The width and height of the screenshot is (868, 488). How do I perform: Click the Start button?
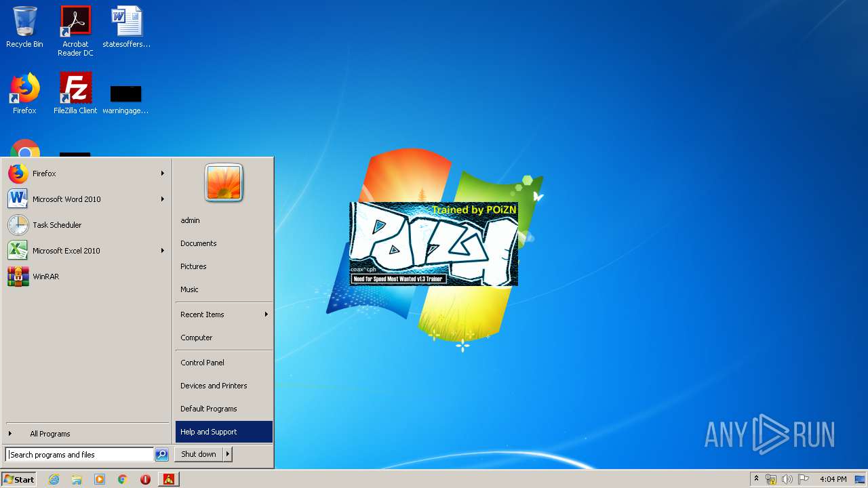(19, 479)
